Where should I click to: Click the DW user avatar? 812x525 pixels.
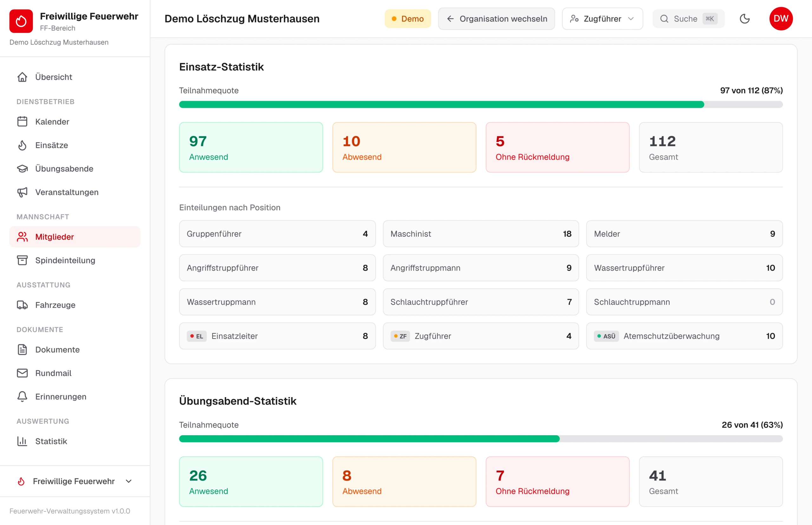[781, 19]
